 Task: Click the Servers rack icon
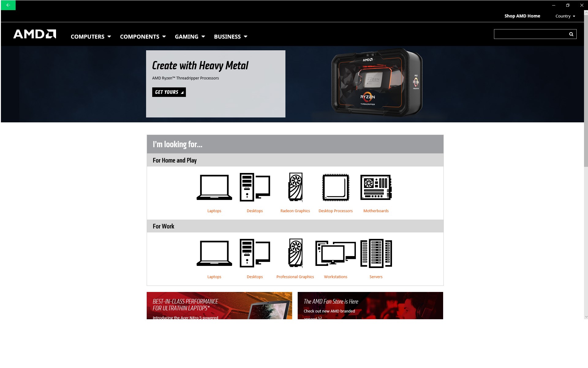[x=376, y=253]
